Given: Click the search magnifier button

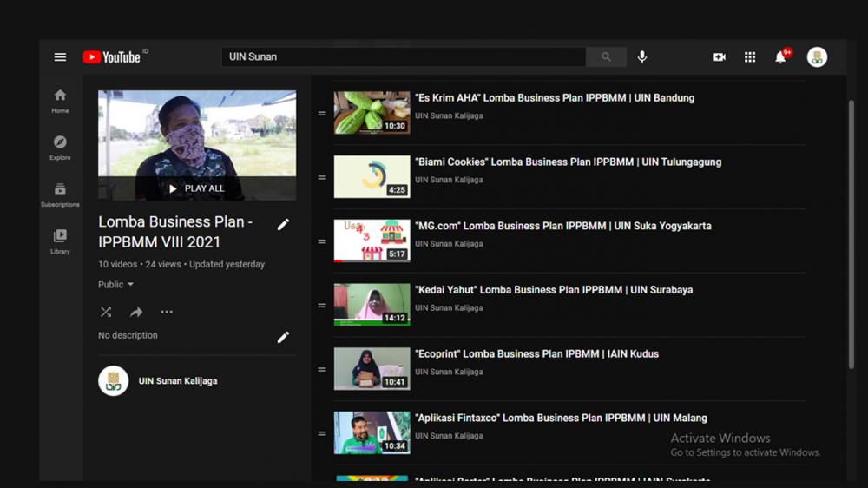Looking at the screenshot, I should point(606,57).
